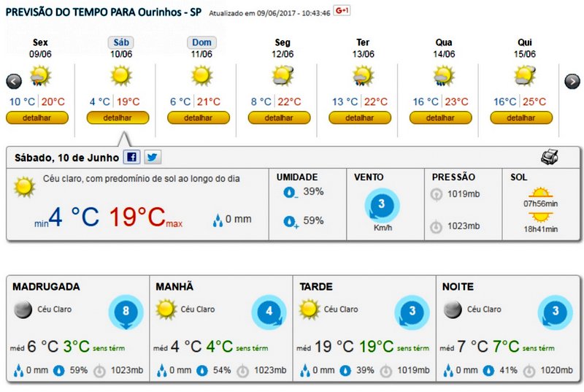Click the sunrise icon under SOL

coord(540,193)
